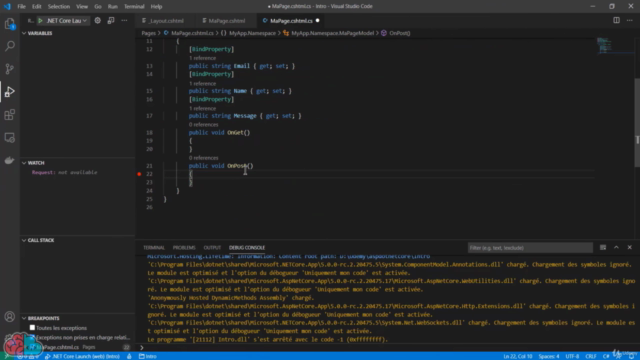Open the Search view in activity bar

pos(9,46)
